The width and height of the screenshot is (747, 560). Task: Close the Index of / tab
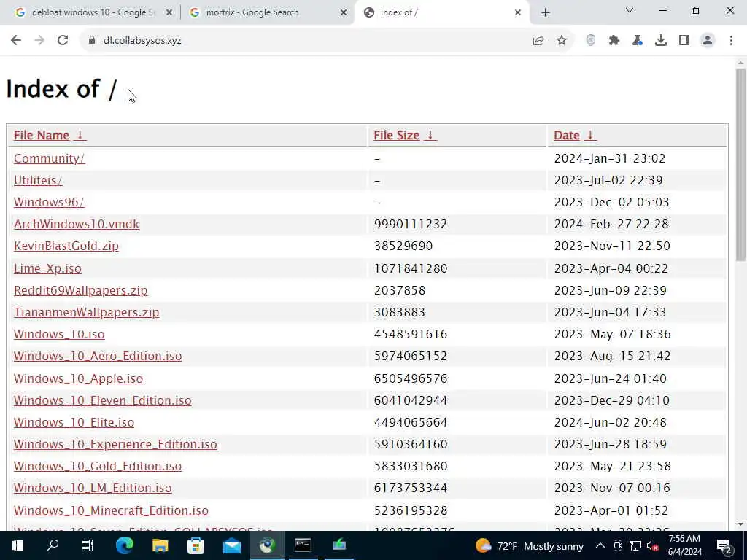(518, 13)
